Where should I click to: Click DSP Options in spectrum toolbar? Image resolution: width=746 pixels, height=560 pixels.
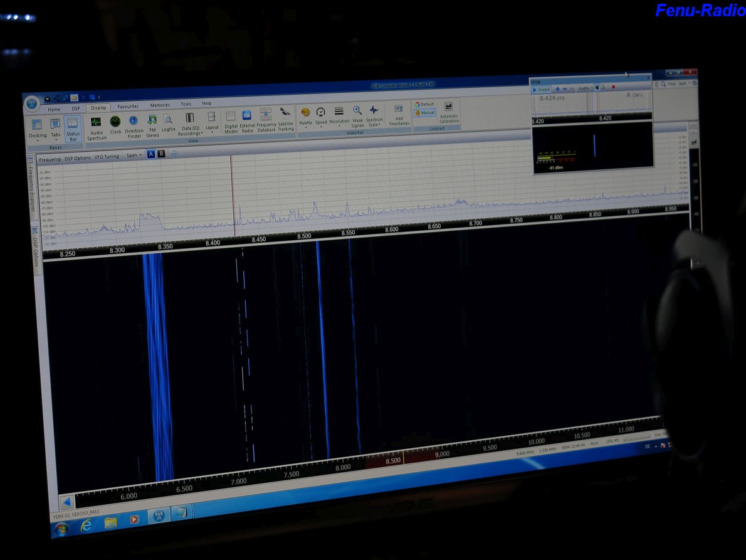click(x=78, y=158)
